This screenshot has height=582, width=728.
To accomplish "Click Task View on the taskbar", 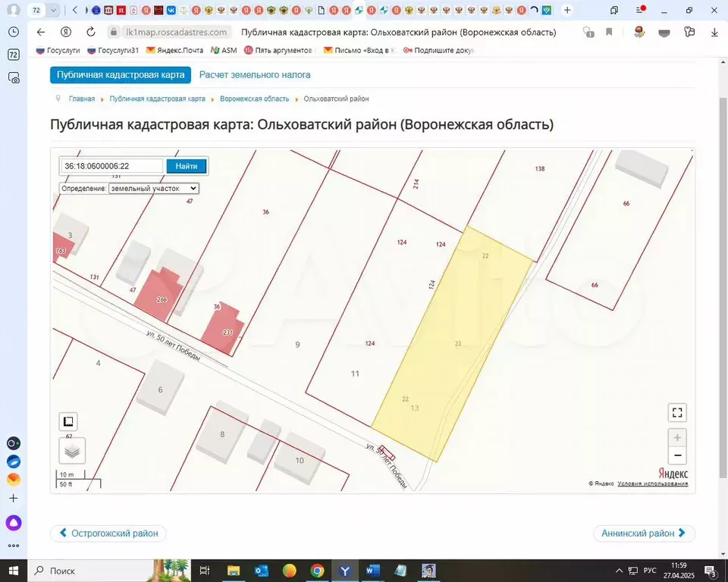I will coord(204,571).
